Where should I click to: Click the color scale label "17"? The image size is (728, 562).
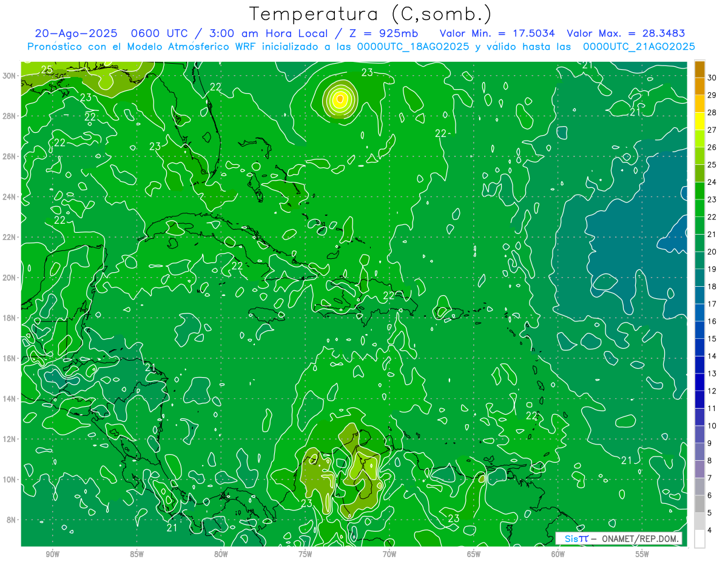[x=712, y=304]
